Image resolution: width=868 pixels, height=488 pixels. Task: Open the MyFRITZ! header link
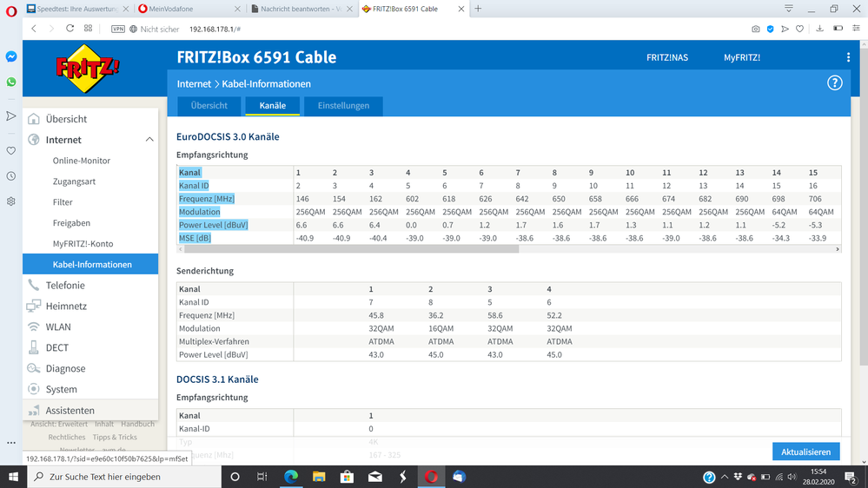[x=742, y=57]
